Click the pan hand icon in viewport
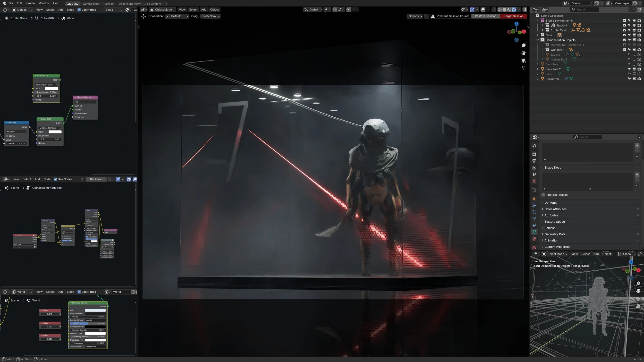Screen dimensions: 644x362 523,53
